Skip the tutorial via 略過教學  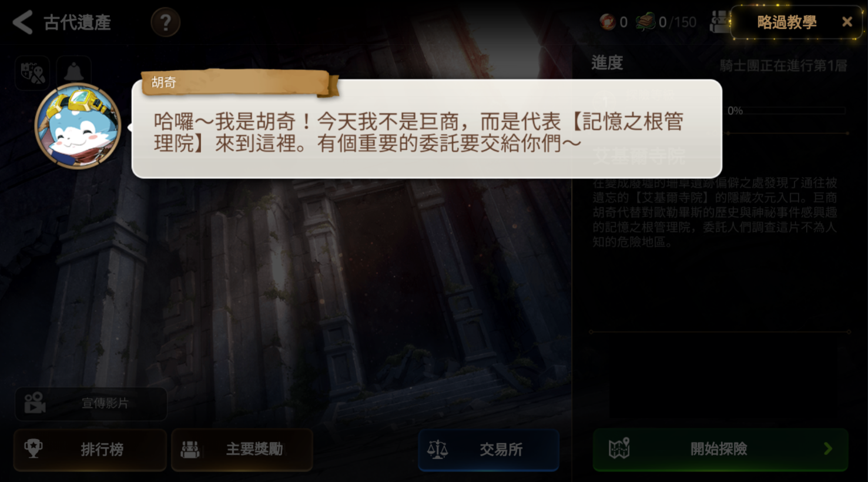[x=786, y=22]
